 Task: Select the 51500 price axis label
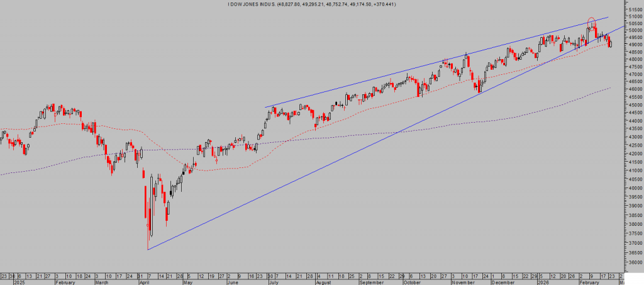(634, 10)
